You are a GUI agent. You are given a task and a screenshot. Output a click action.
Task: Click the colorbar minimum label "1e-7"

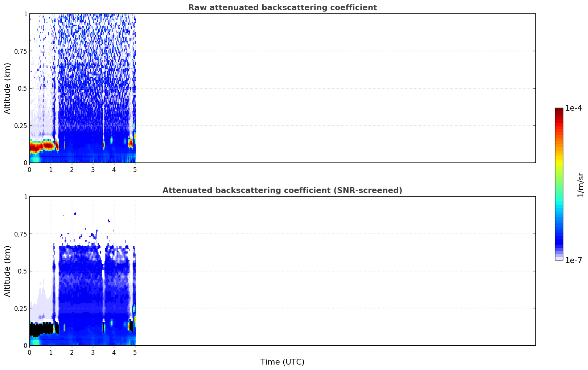tap(573, 260)
